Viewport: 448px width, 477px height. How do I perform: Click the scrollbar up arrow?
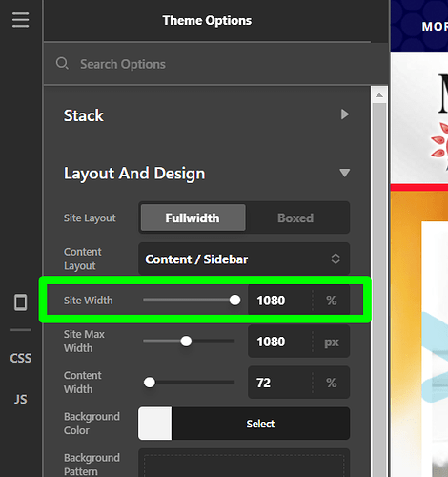[x=379, y=95]
